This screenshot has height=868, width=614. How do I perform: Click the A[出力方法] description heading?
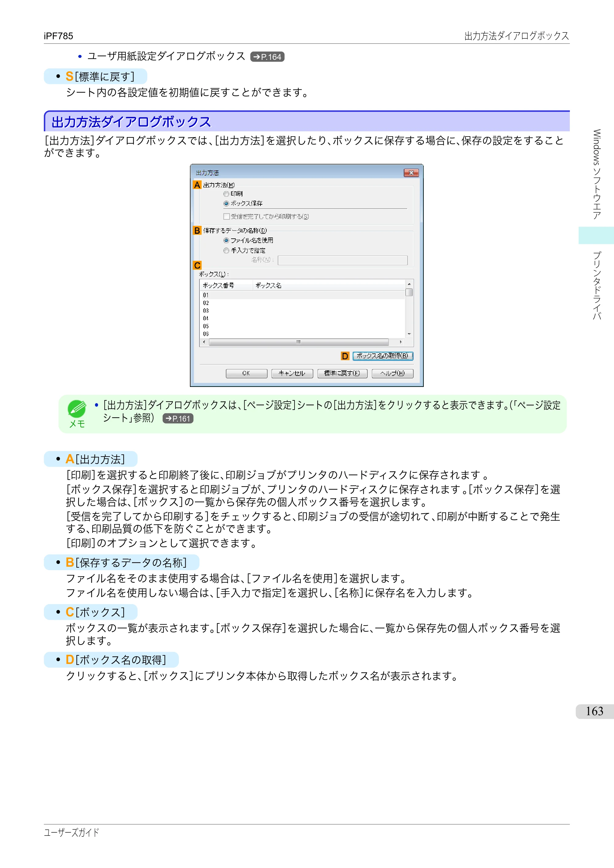tap(95, 459)
